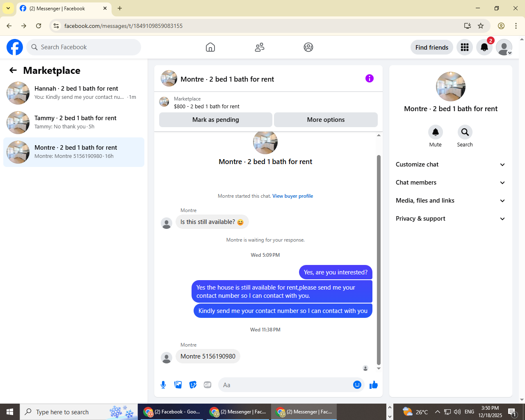
Task: Open Montre's profile picture in right panel
Action: 451,87
